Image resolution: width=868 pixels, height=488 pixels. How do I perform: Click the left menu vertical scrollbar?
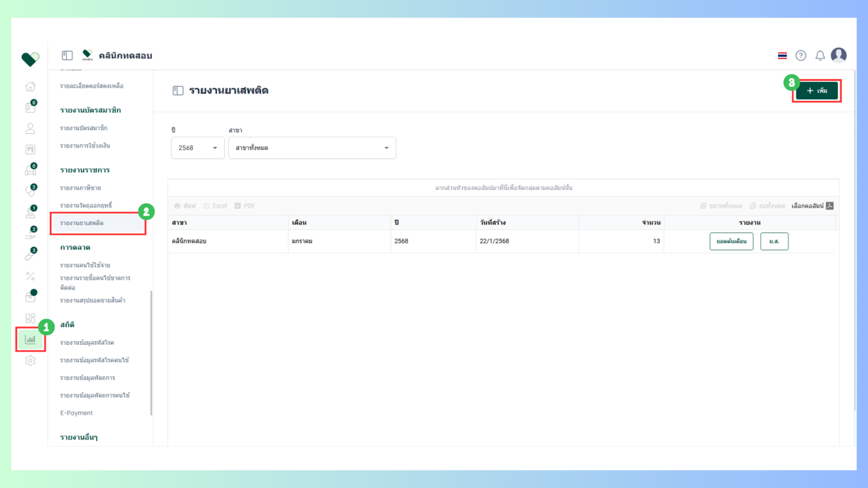151,353
